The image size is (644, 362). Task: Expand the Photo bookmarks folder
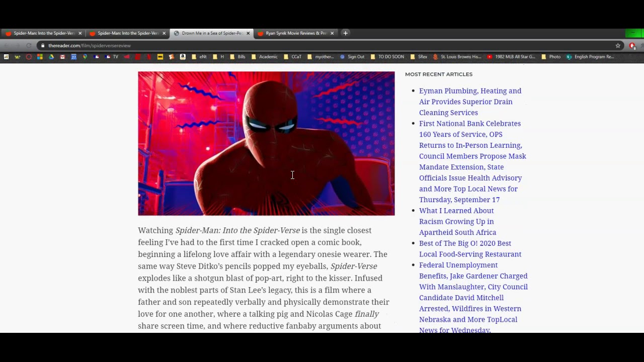(551, 57)
